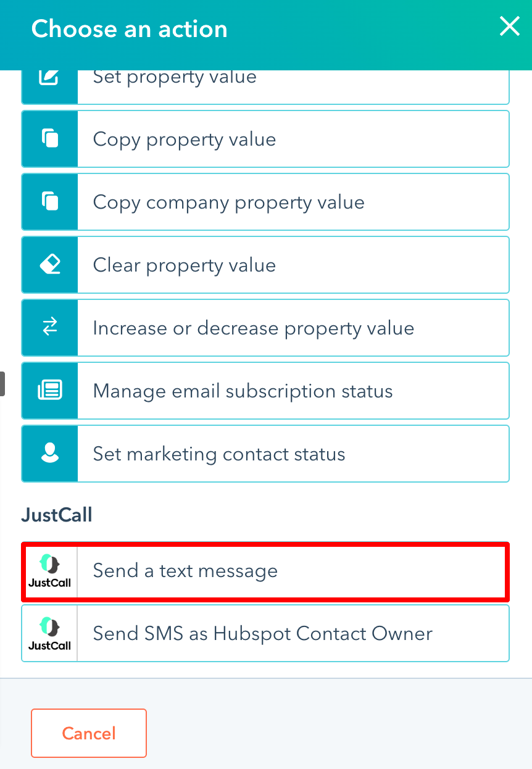The height and width of the screenshot is (769, 532).
Task: Close the Choose an action panel
Action: 510,27
